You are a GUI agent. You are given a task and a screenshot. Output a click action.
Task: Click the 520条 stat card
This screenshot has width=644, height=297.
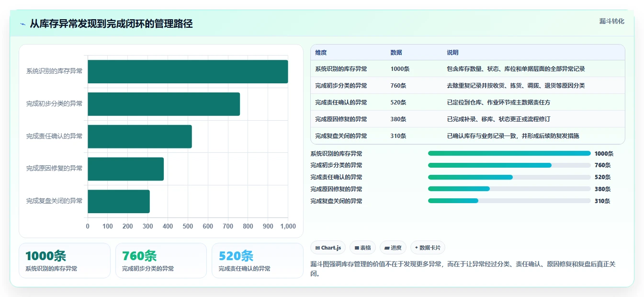tap(258, 261)
